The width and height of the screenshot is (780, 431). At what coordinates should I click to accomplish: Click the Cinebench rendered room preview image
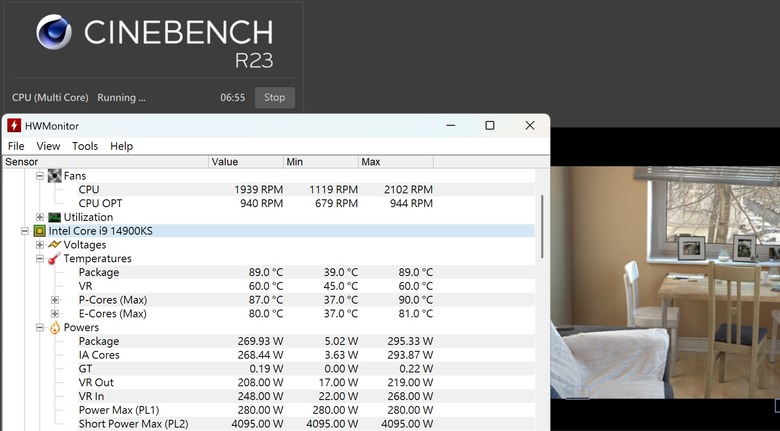point(665,282)
